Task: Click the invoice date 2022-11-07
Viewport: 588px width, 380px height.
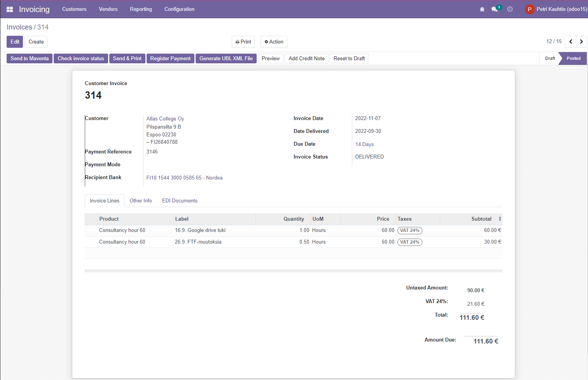Action: [368, 119]
